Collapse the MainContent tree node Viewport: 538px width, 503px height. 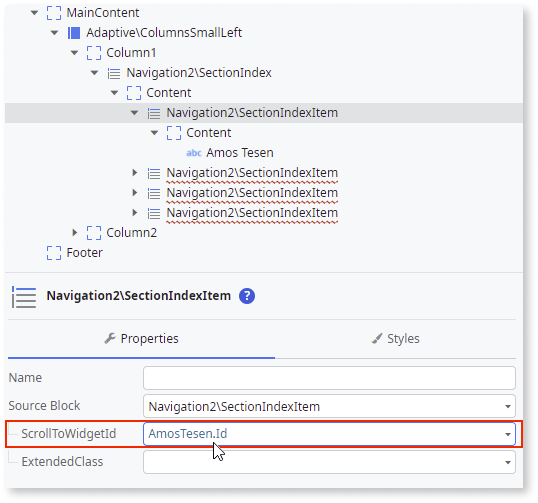pos(34,13)
